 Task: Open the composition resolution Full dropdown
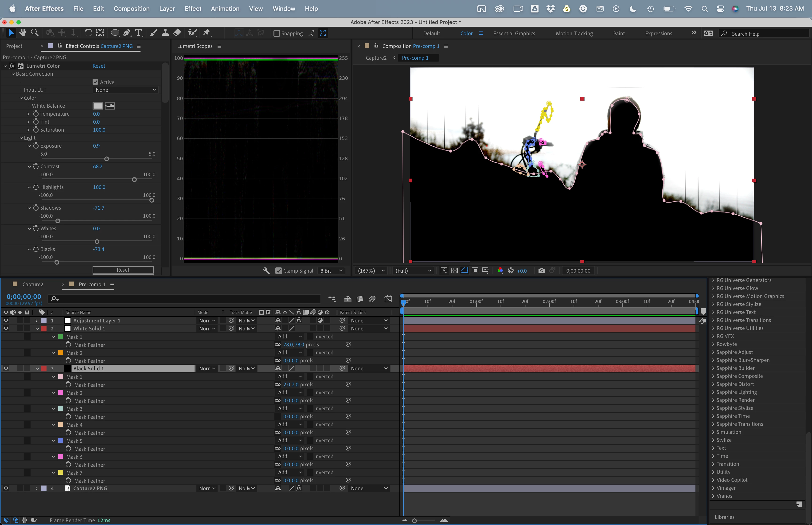(413, 270)
